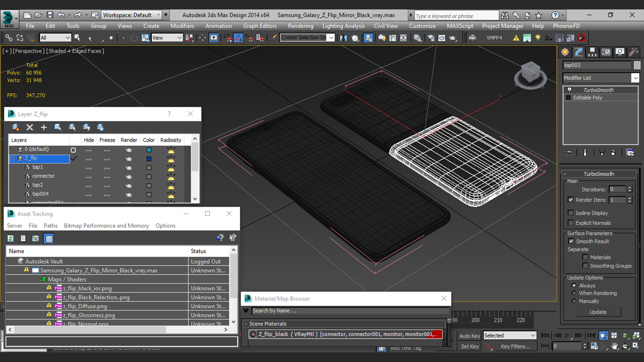Enable Isoline Display in TurboSmooth panel
Viewport: 644px width, 362px height.
click(x=571, y=213)
